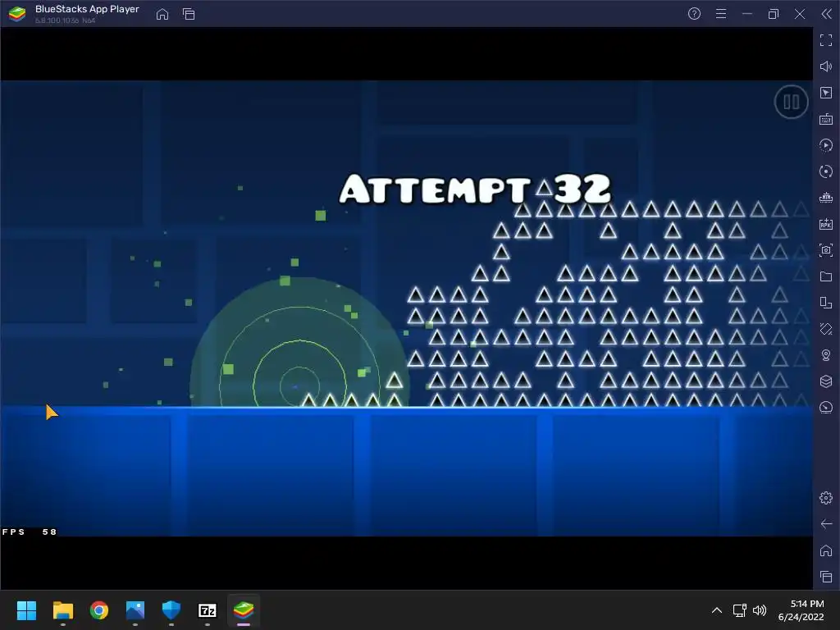The width and height of the screenshot is (840, 630).
Task: Close the BlueStacks App Player window
Action: point(800,14)
